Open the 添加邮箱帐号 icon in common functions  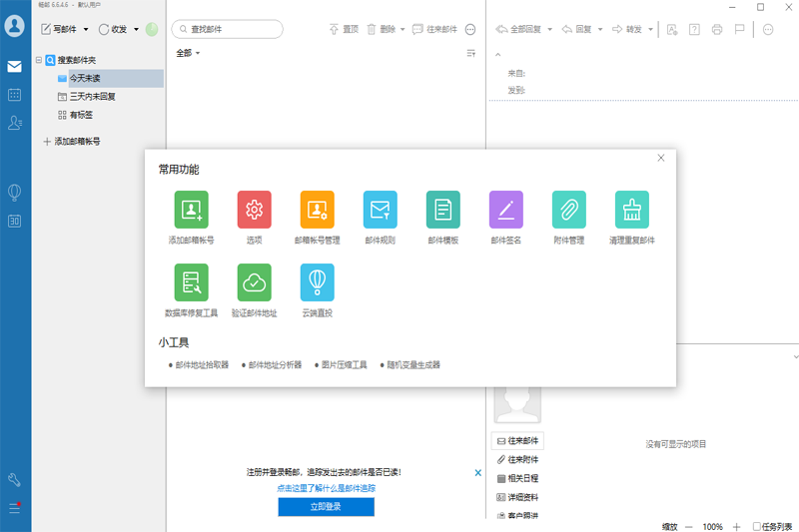(191, 209)
